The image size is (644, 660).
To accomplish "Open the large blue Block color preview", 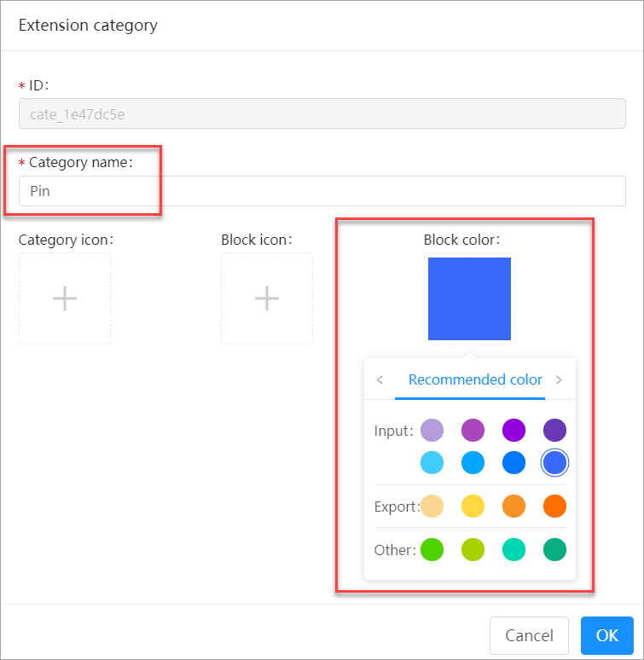I will coord(469,298).
